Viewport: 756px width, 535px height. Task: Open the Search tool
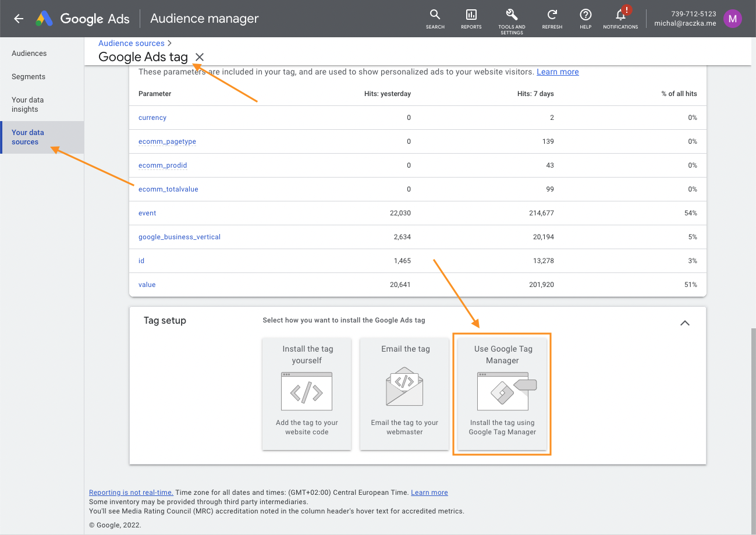click(435, 19)
